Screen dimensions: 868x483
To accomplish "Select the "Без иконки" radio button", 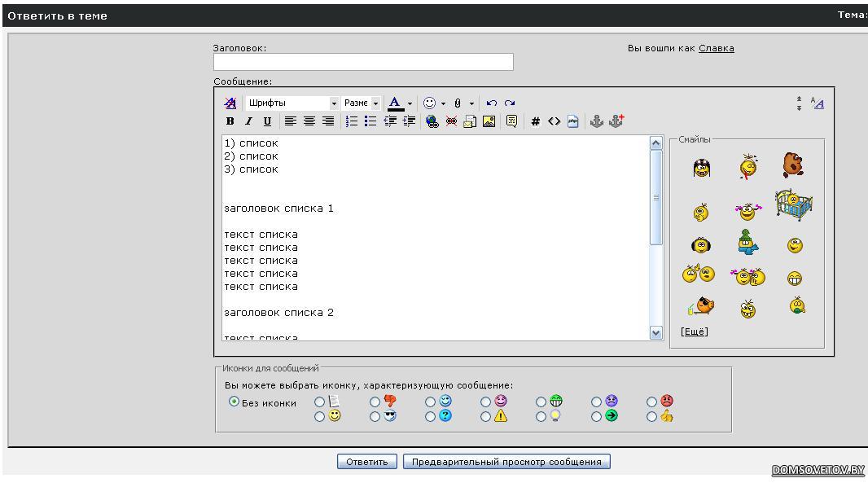I will pos(235,402).
